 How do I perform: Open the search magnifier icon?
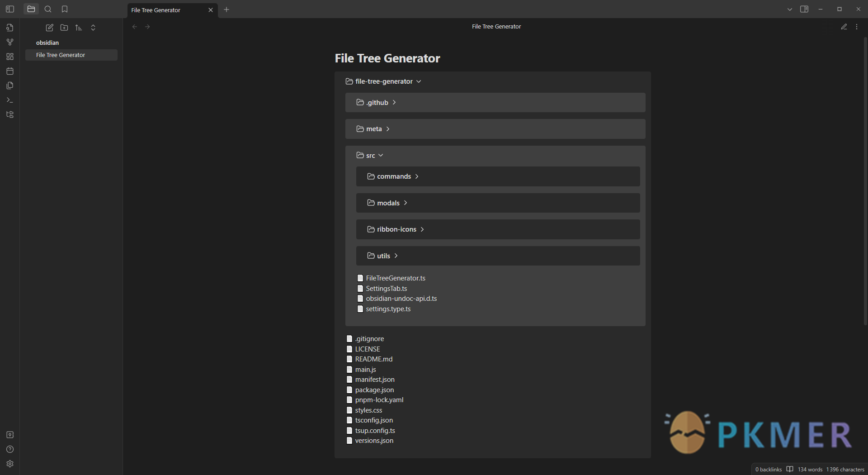[x=48, y=9]
